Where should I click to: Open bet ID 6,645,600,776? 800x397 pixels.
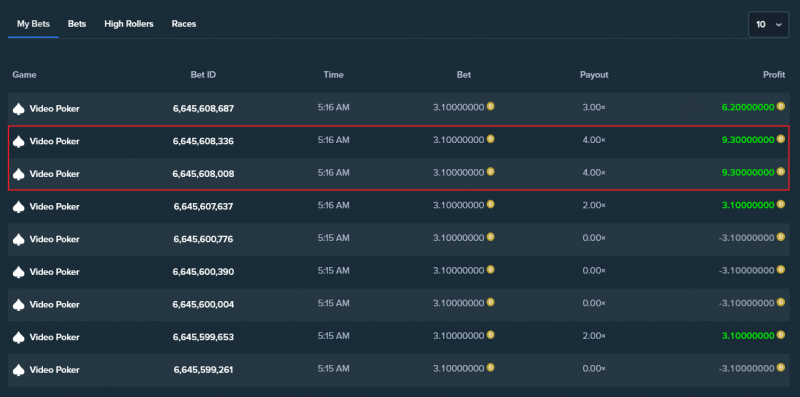pyautogui.click(x=204, y=239)
